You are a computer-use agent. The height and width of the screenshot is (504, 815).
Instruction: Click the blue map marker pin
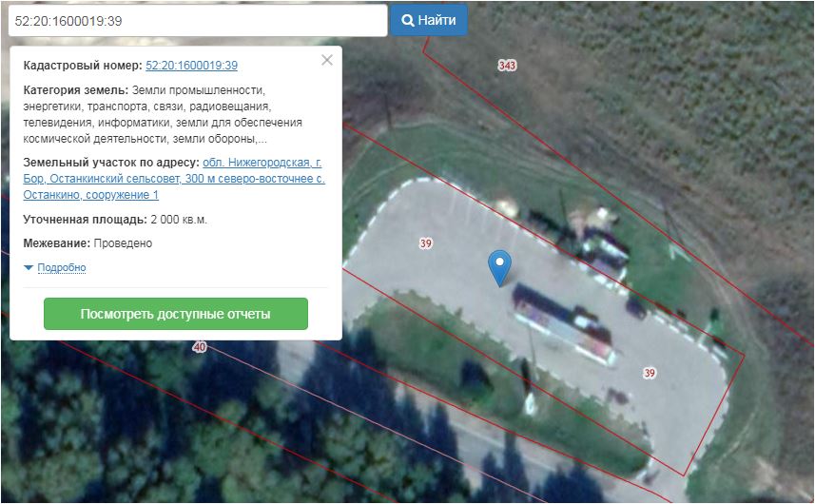[x=499, y=265]
